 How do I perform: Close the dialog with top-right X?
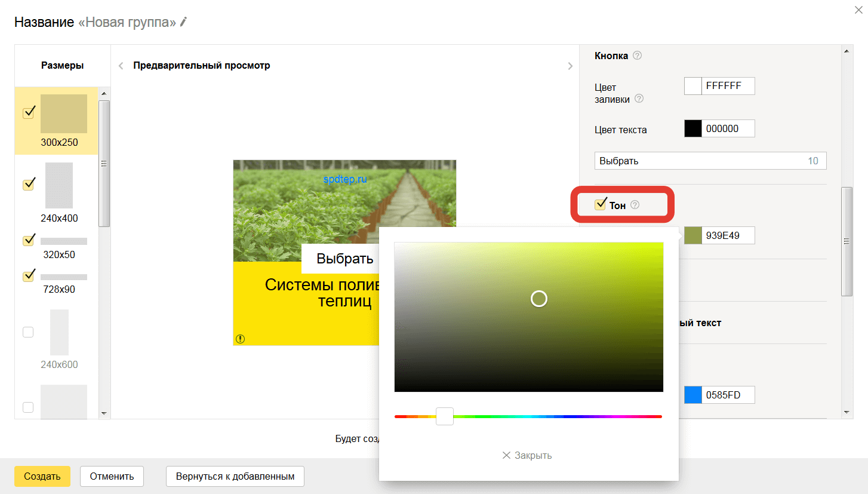point(858,9)
